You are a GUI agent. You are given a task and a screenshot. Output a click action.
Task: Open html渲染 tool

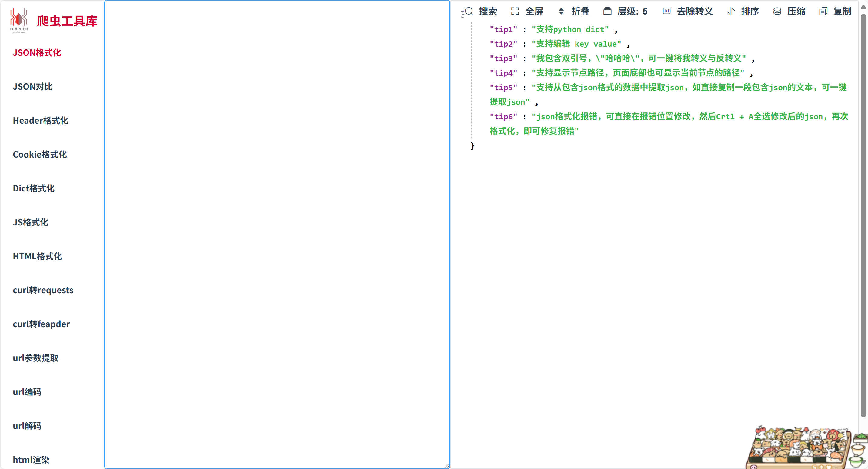pyautogui.click(x=31, y=460)
